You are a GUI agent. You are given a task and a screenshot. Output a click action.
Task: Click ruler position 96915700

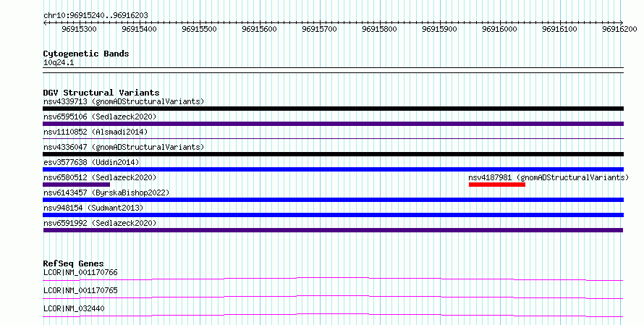click(x=319, y=29)
